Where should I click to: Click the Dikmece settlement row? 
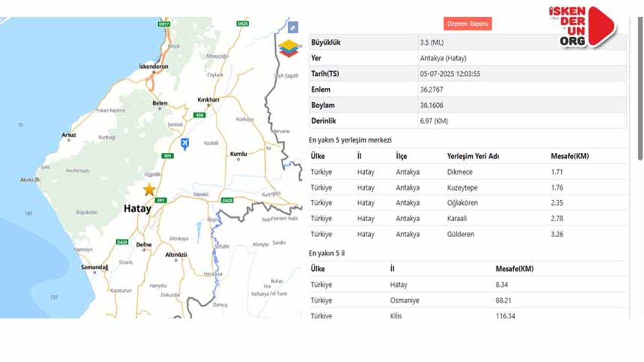pyautogui.click(x=468, y=172)
